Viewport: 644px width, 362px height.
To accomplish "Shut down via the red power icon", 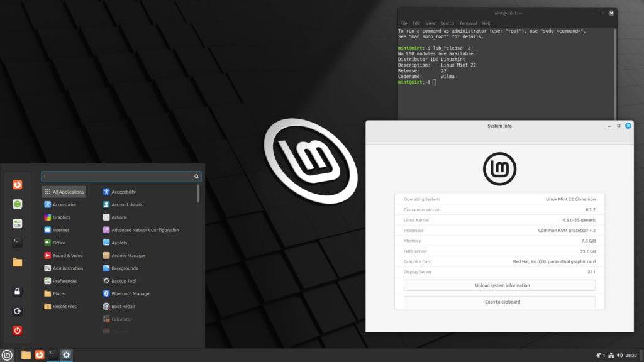I will [x=17, y=330].
